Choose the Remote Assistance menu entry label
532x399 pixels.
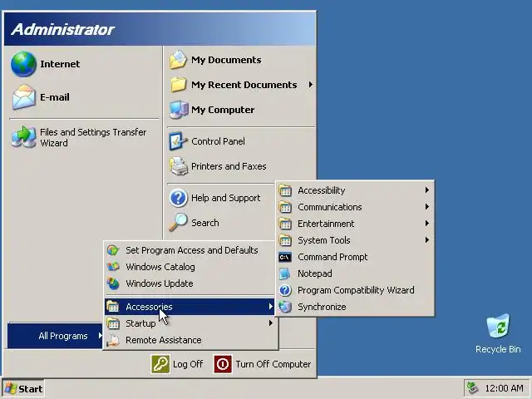tap(164, 340)
